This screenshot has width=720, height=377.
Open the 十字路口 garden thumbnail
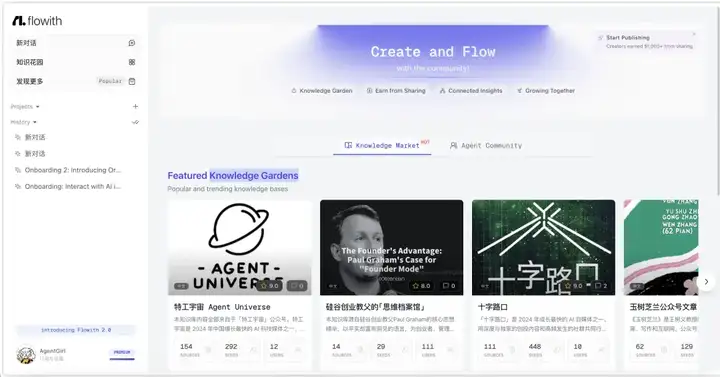[x=544, y=248]
